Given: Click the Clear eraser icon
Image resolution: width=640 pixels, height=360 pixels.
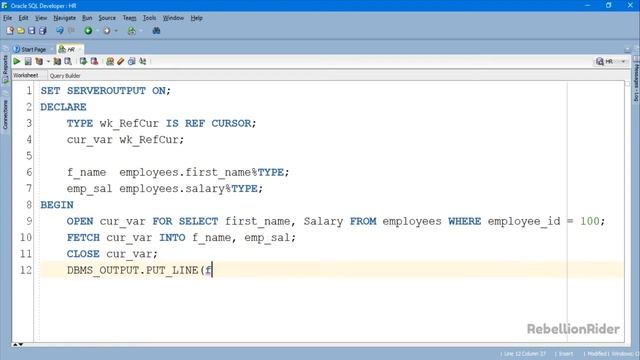Looking at the screenshot, I should (x=120, y=61).
